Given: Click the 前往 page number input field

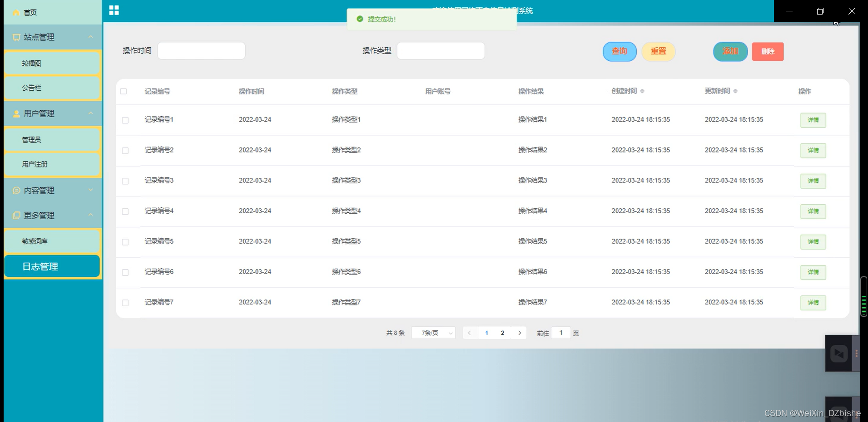Looking at the screenshot, I should tap(560, 333).
